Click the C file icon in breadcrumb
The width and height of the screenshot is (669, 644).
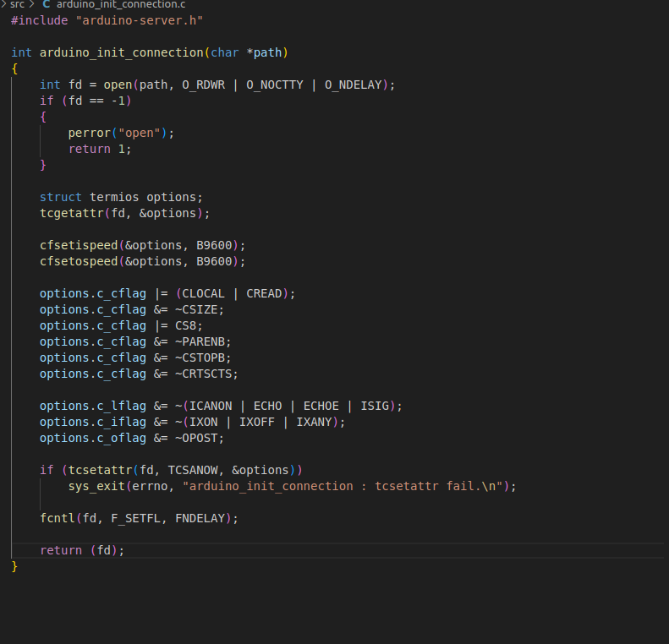click(46, 5)
